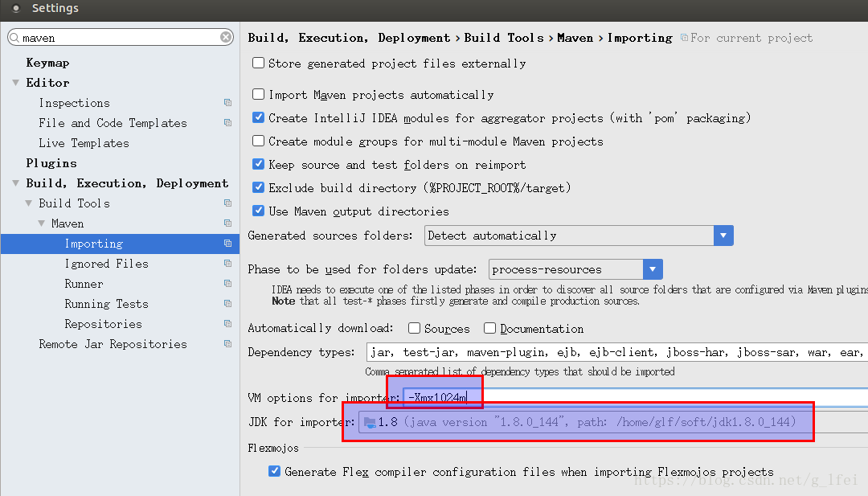Image resolution: width=868 pixels, height=496 pixels.
Task: Uncheck Generate Flex compiler configuration files
Action: point(274,471)
